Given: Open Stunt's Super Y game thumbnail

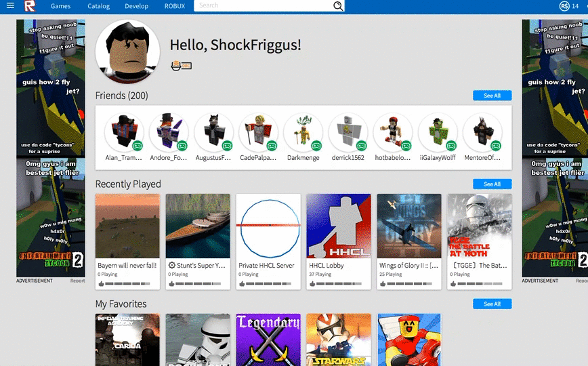Looking at the screenshot, I should (x=198, y=226).
